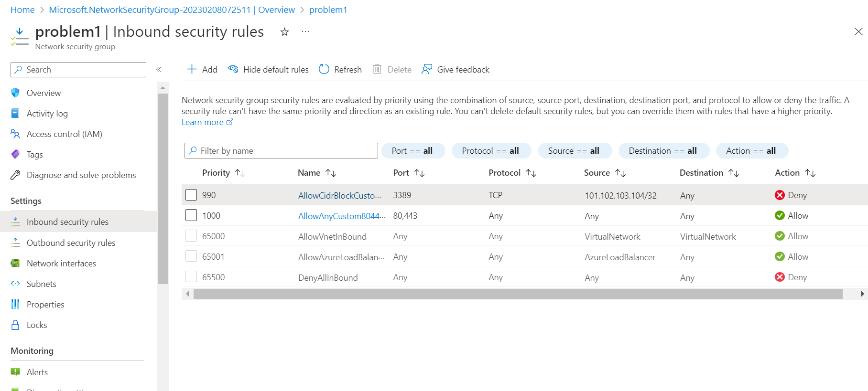The image size is (868, 391).
Task: Click the Subnets icon in sidebar
Action: pyautogui.click(x=15, y=284)
